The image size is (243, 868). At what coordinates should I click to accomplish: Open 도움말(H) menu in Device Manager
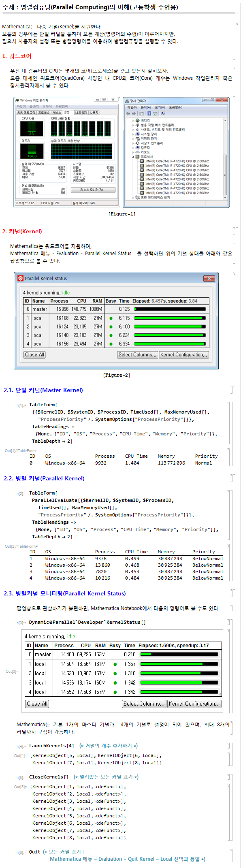click(176, 107)
